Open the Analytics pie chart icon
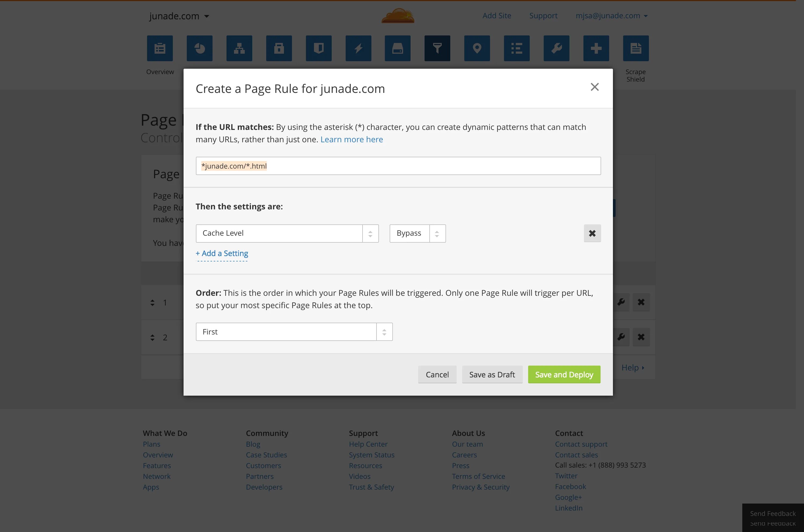This screenshot has height=532, width=804. coord(199,49)
